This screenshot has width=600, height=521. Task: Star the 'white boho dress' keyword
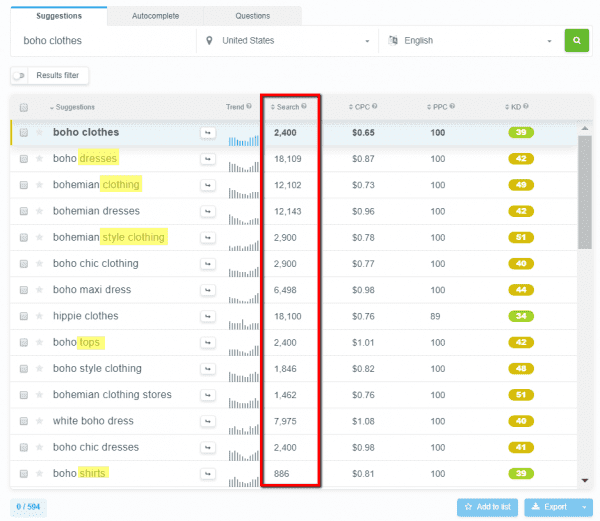pos(40,421)
